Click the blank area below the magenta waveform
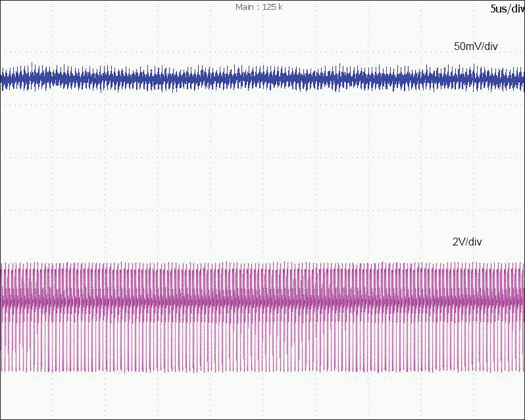 coord(263,395)
